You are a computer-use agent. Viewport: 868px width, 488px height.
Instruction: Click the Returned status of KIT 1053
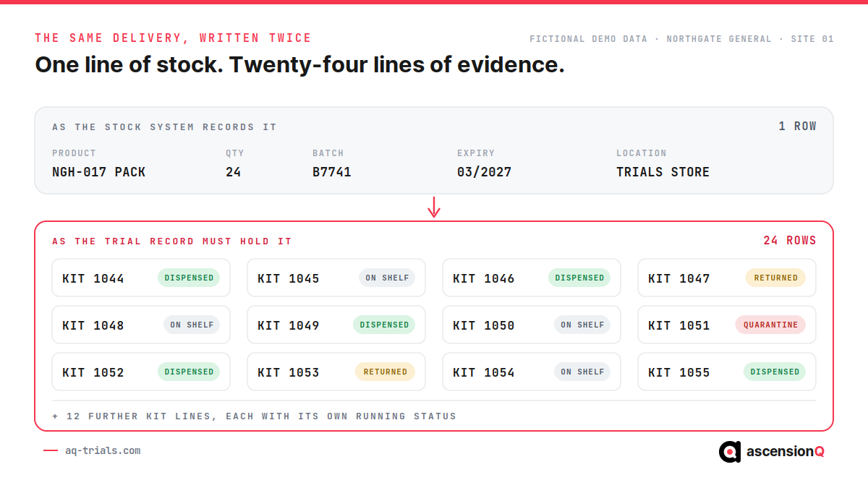tap(385, 372)
